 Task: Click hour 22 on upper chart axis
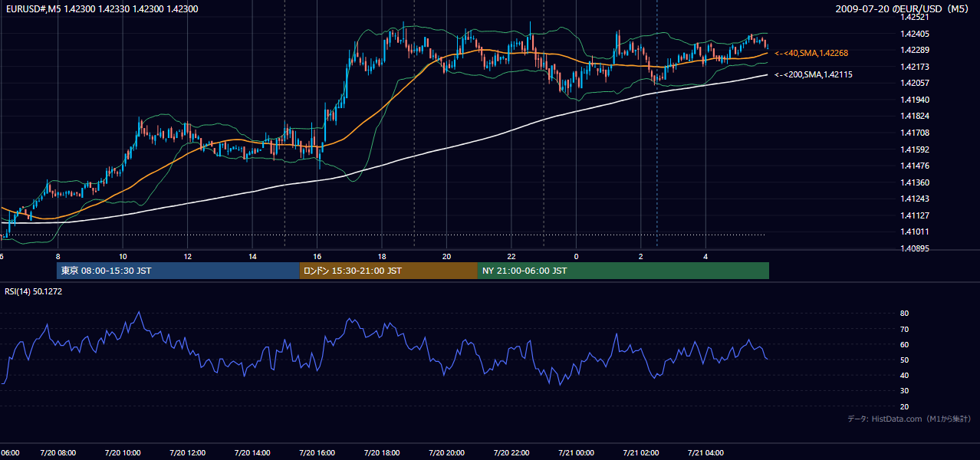511,255
